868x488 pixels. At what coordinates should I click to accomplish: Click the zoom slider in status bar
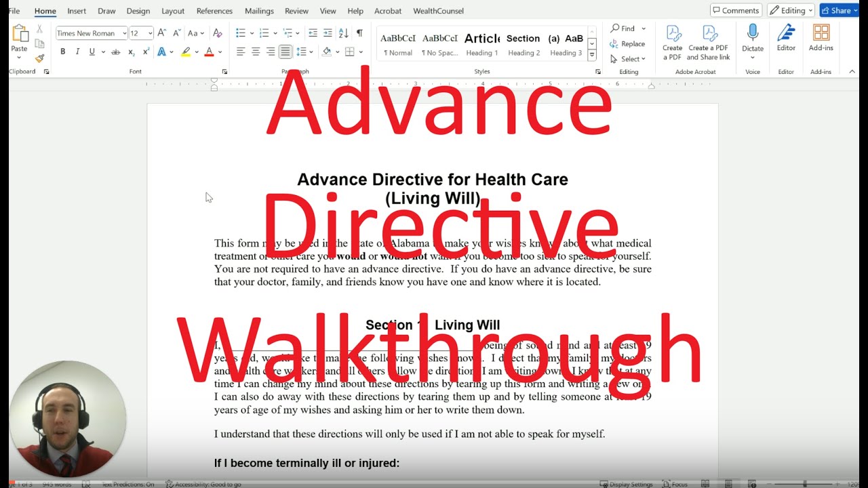point(805,484)
